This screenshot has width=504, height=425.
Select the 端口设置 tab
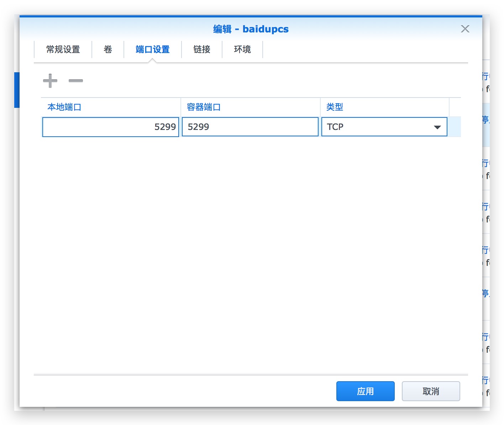153,49
